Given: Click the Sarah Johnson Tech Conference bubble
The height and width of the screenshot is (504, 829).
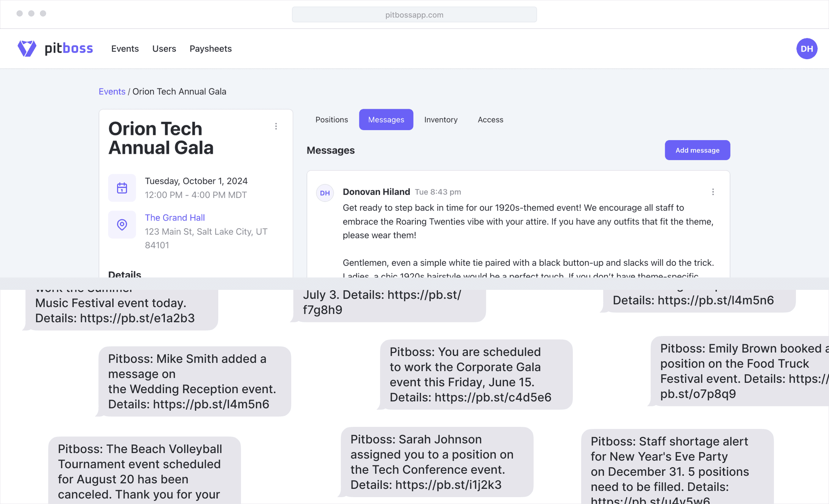Looking at the screenshot, I should point(437,462).
